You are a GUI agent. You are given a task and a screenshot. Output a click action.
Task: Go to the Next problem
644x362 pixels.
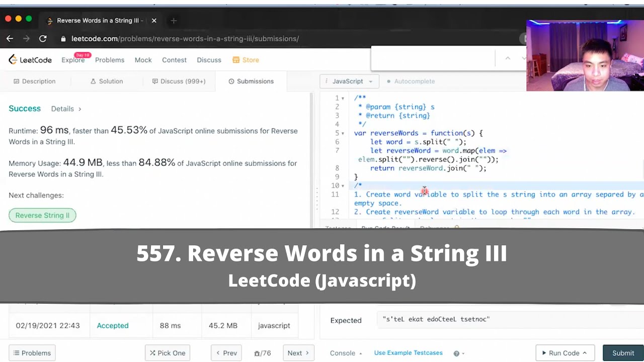coord(298,353)
